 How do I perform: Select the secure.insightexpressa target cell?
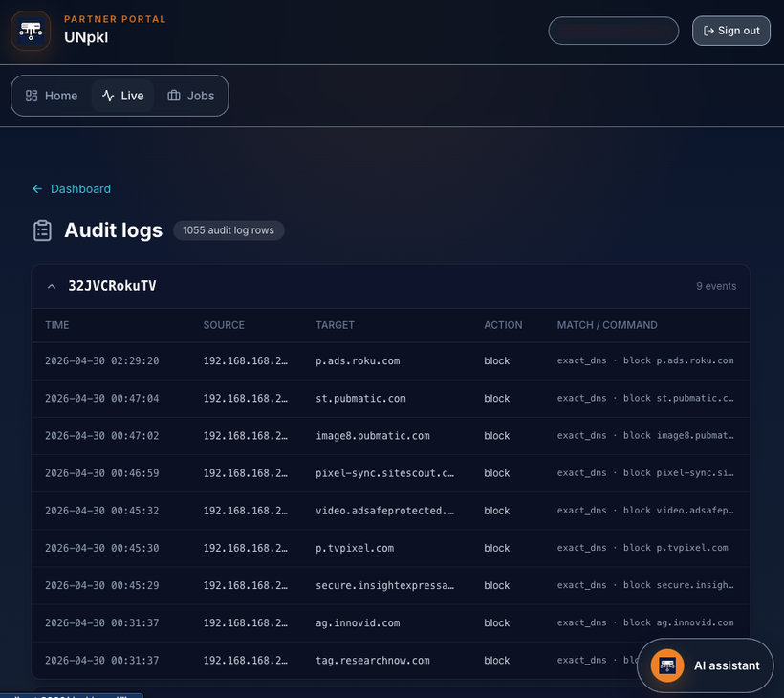(x=384, y=585)
